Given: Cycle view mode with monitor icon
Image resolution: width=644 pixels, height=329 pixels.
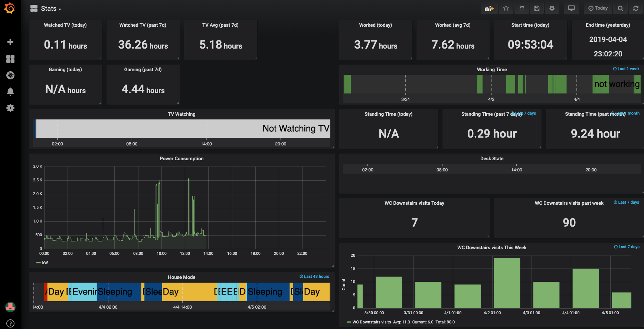Looking at the screenshot, I should click(x=572, y=8).
